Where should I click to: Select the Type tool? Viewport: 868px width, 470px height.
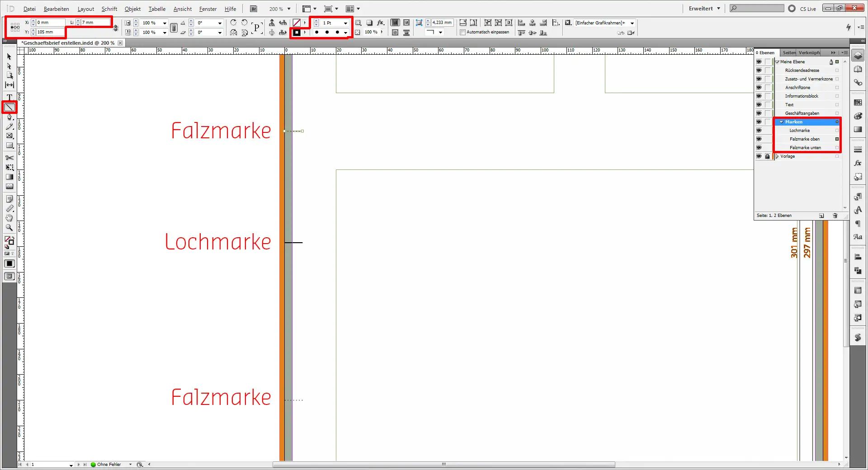[9, 97]
